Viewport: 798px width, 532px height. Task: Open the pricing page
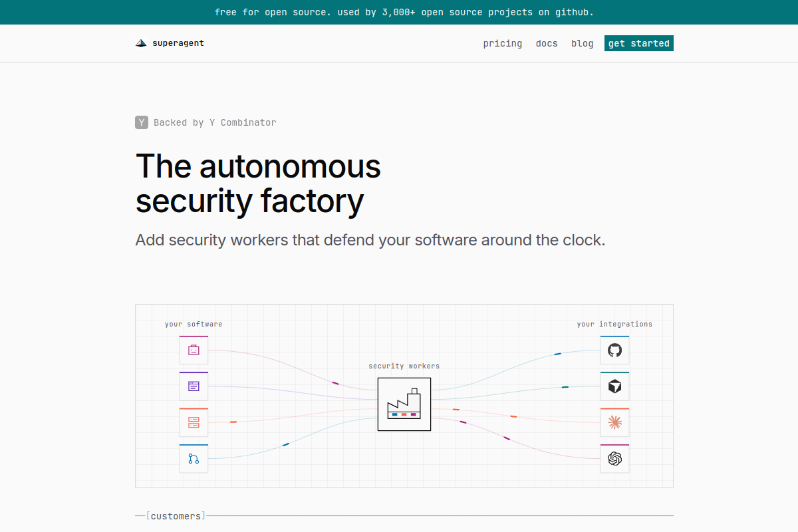503,43
